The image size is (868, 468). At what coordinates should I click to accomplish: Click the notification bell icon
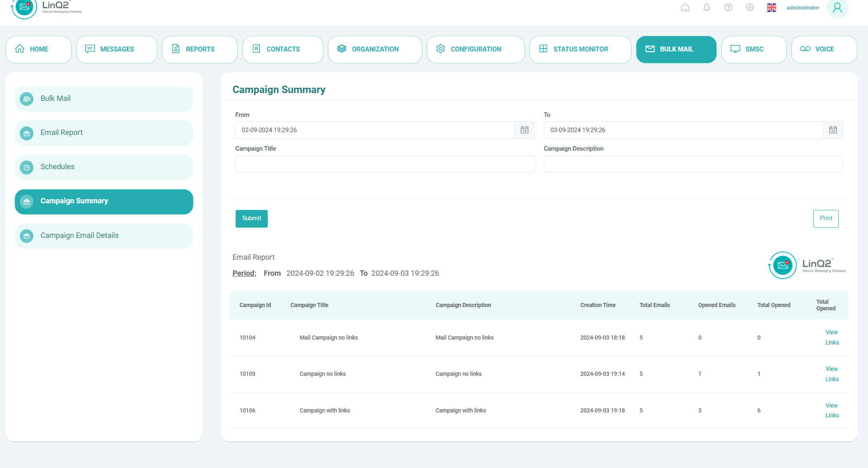tap(707, 7)
